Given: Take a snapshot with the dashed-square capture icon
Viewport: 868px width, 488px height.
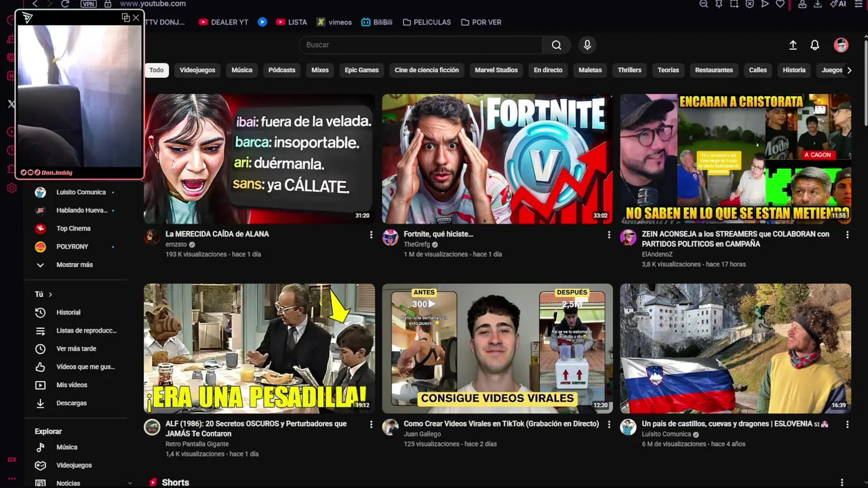Looking at the screenshot, I should [x=734, y=4].
